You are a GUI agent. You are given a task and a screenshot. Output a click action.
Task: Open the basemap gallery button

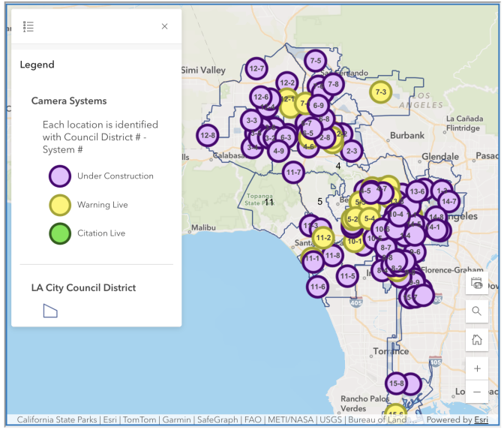point(477,284)
